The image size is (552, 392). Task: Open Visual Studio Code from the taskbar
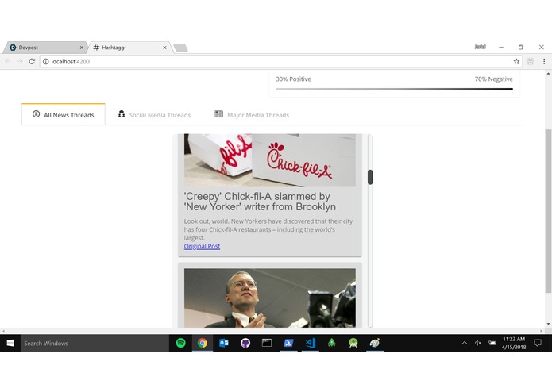[x=310, y=343]
